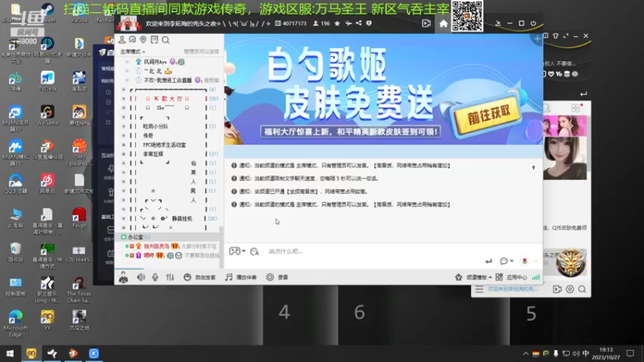Open the short-haired girl thumbnail in right window
The height and width of the screenshot is (362, 644).
(x=565, y=158)
